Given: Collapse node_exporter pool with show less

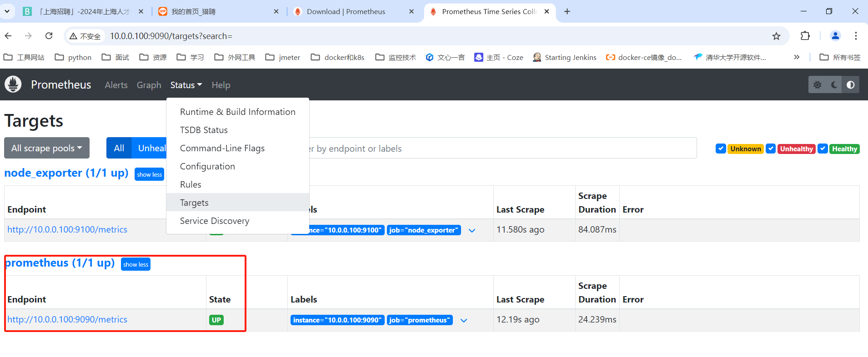Looking at the screenshot, I should [x=149, y=174].
